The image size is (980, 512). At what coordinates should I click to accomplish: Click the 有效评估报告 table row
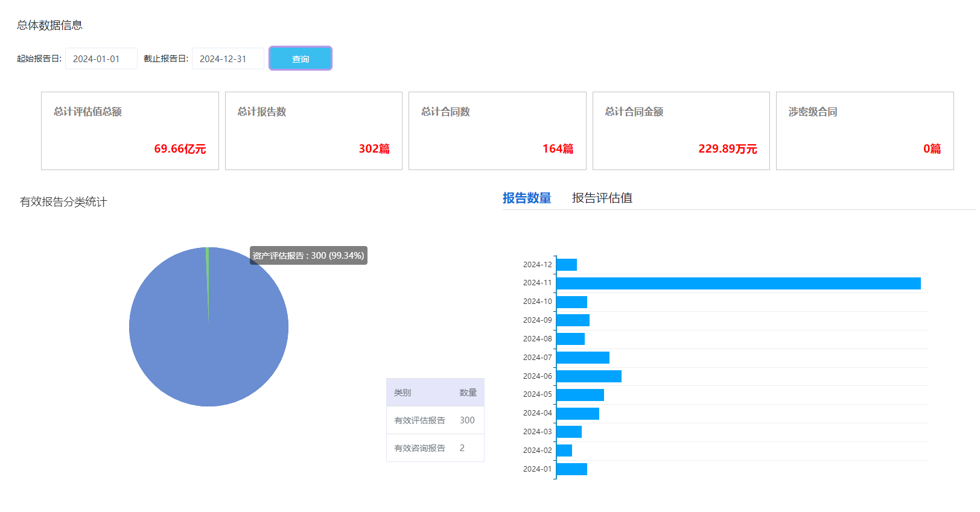(x=434, y=420)
